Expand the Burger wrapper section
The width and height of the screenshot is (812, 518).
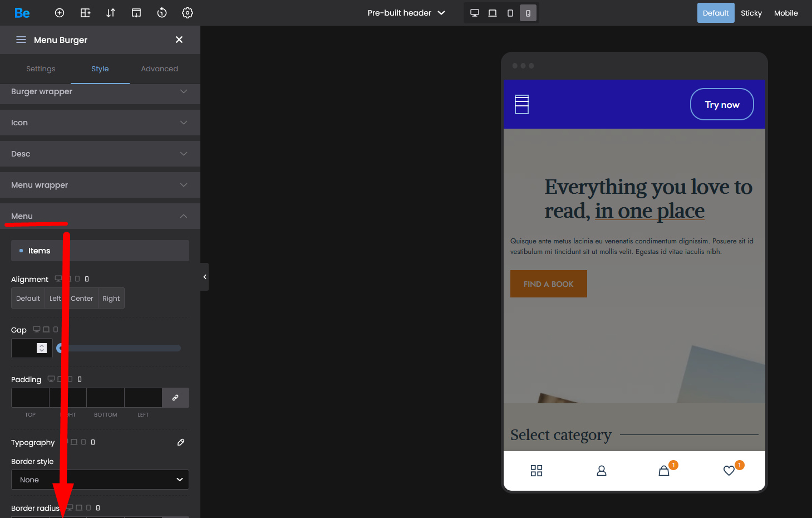click(100, 92)
